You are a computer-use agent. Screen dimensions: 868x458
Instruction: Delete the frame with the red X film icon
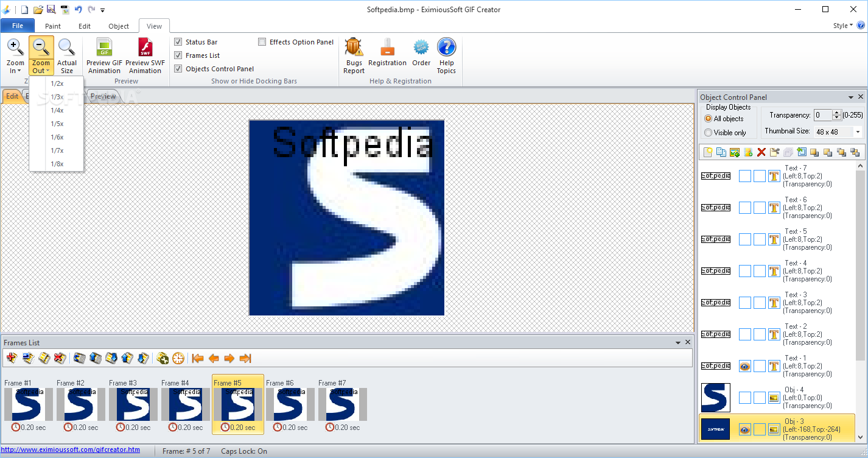(60, 358)
